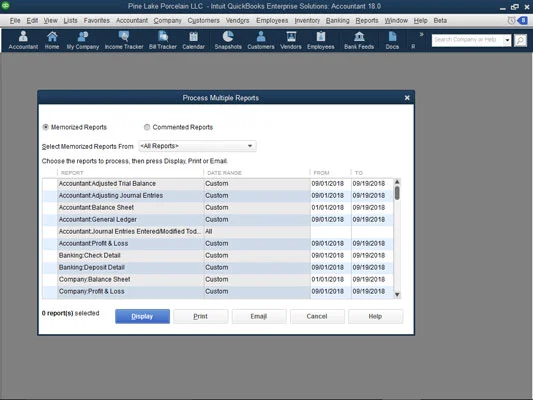Open the blue notification badge icon
Image resolution: width=533 pixels, height=400 pixels.
pos(523,20)
